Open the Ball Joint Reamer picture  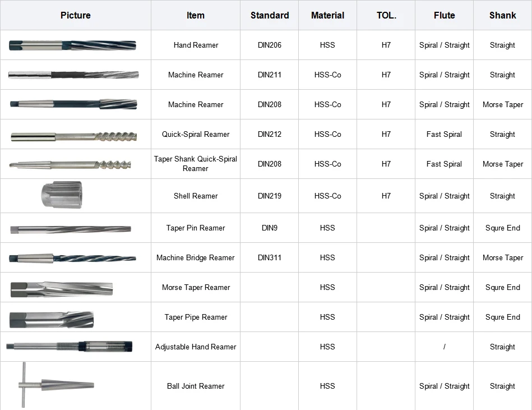[56, 385]
